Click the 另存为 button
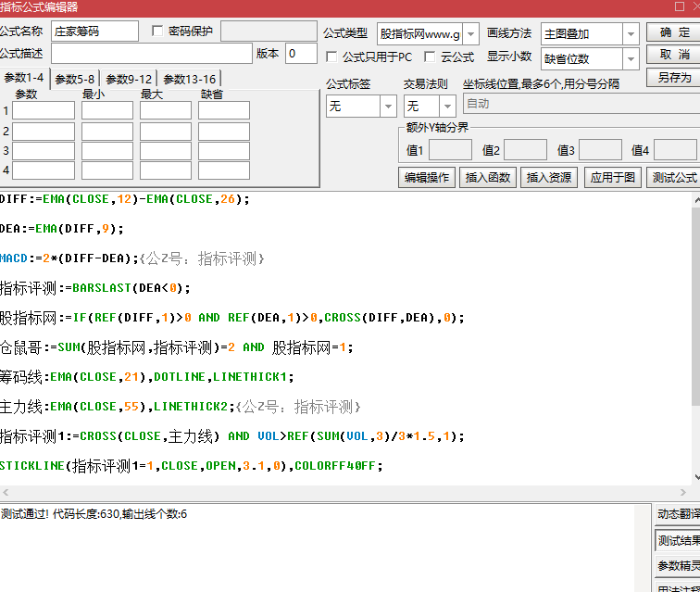Viewport: 700px width, 592px height. [674, 77]
